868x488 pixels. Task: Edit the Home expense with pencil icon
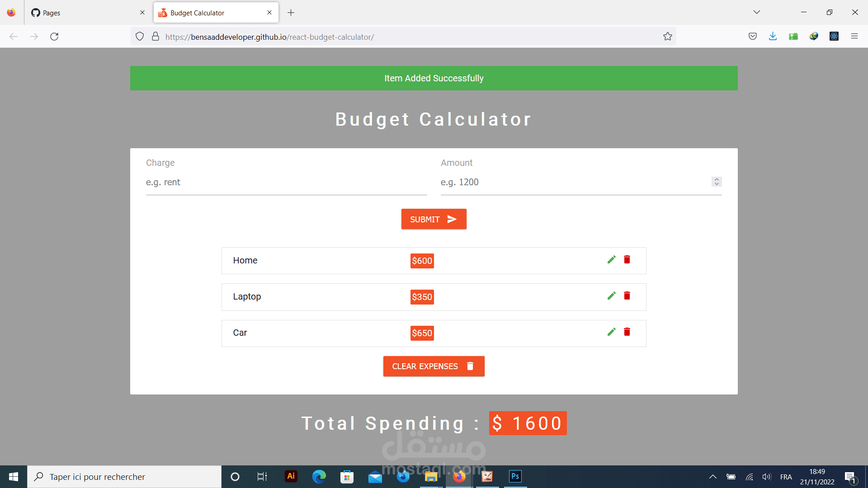point(611,259)
